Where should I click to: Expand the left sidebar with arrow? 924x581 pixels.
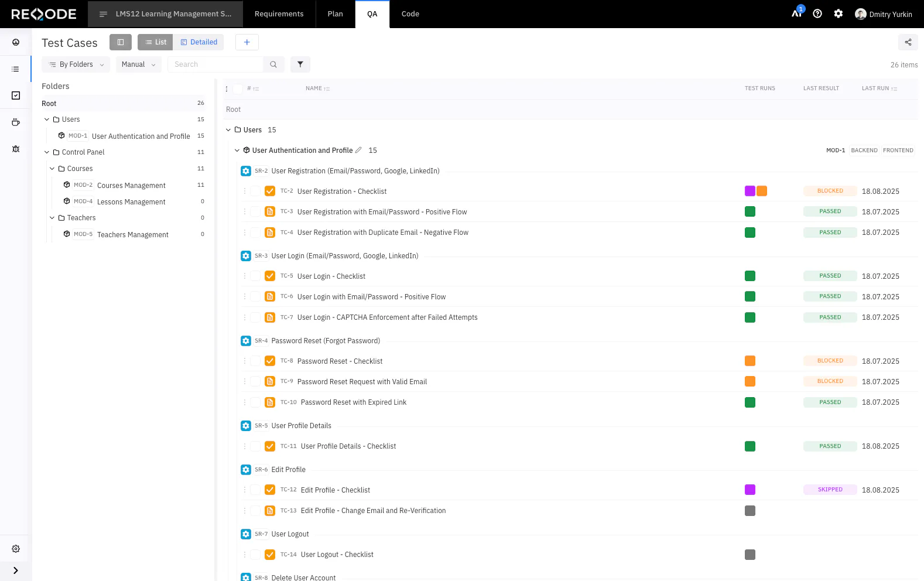(x=16, y=570)
